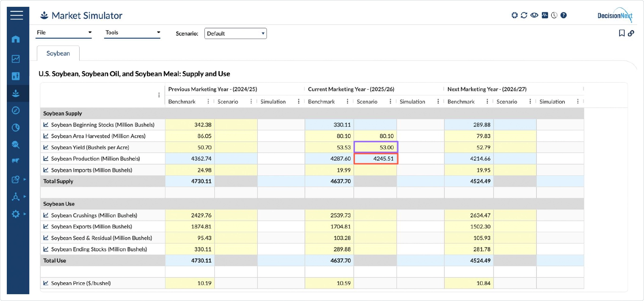The height and width of the screenshot is (301, 644).
Task: Open column menu for Current Year Scenario
Action: pos(390,102)
